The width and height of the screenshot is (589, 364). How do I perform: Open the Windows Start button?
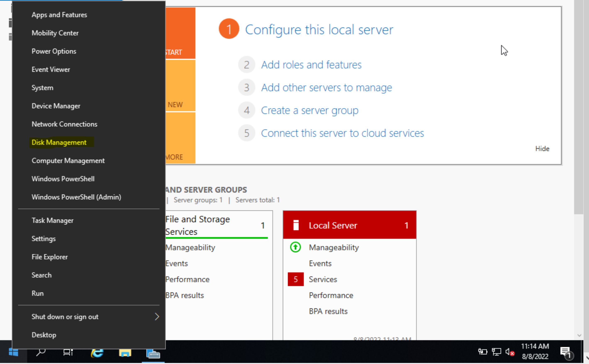coord(13,352)
